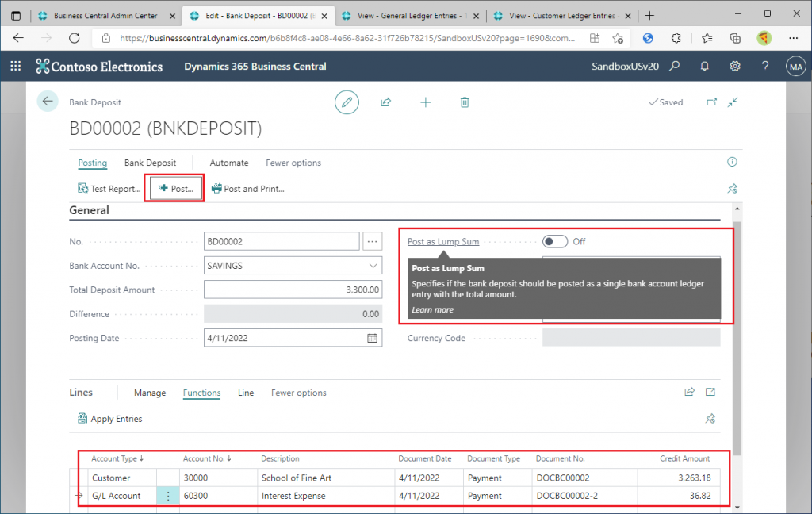Click the Contoso Electronics logo
This screenshot has width=812, height=514.
point(99,67)
